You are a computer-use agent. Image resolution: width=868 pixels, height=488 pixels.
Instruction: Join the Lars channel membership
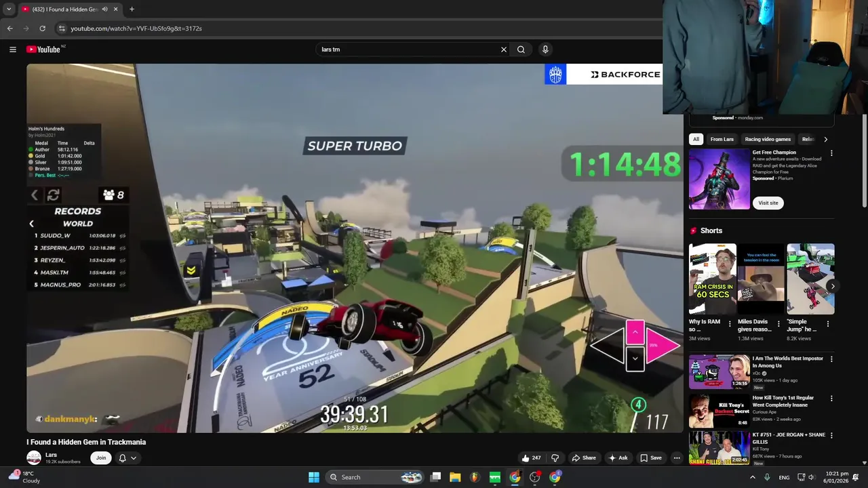(101, 458)
